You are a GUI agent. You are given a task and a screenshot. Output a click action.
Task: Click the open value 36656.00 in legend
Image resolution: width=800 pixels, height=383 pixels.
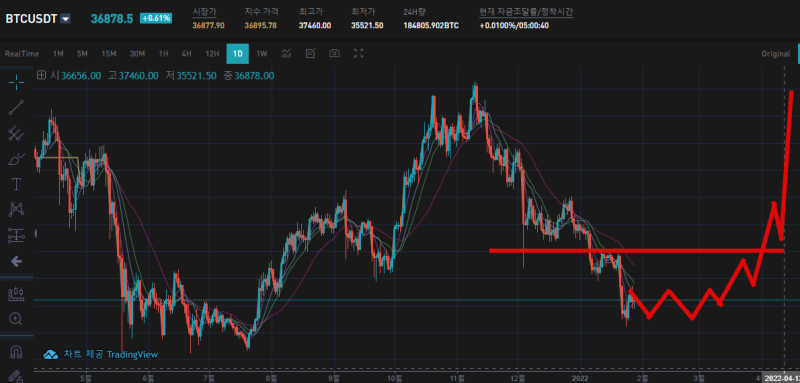coord(81,75)
